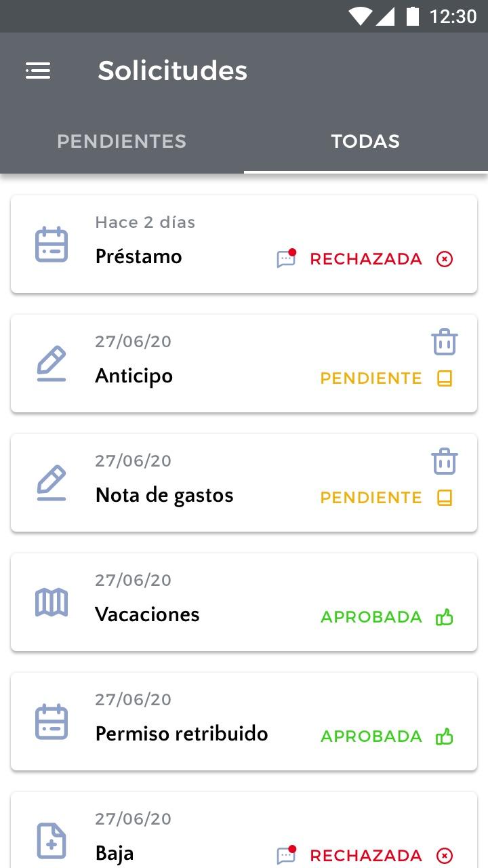Open the hamburger navigation menu
488x868 pixels.
[38, 71]
